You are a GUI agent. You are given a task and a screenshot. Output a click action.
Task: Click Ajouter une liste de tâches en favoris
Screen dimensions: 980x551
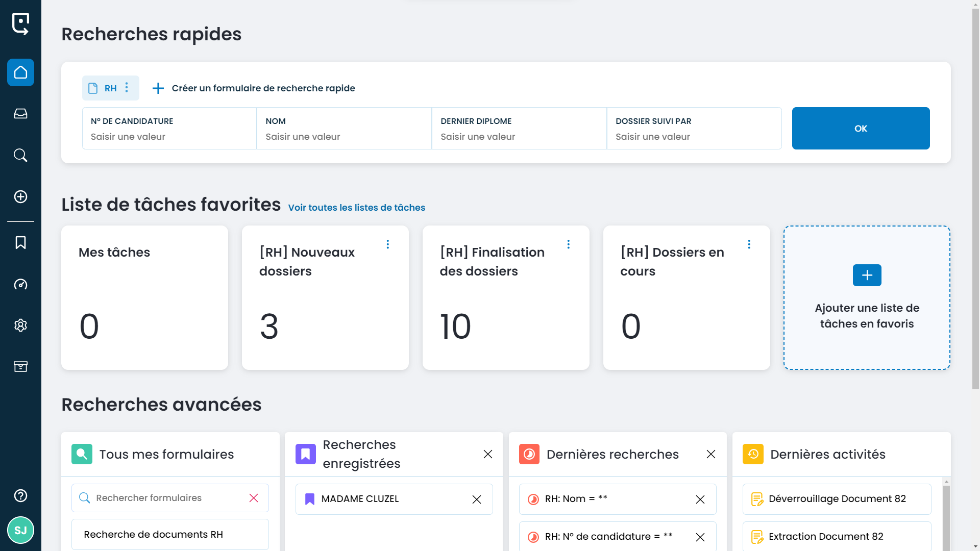(x=867, y=316)
